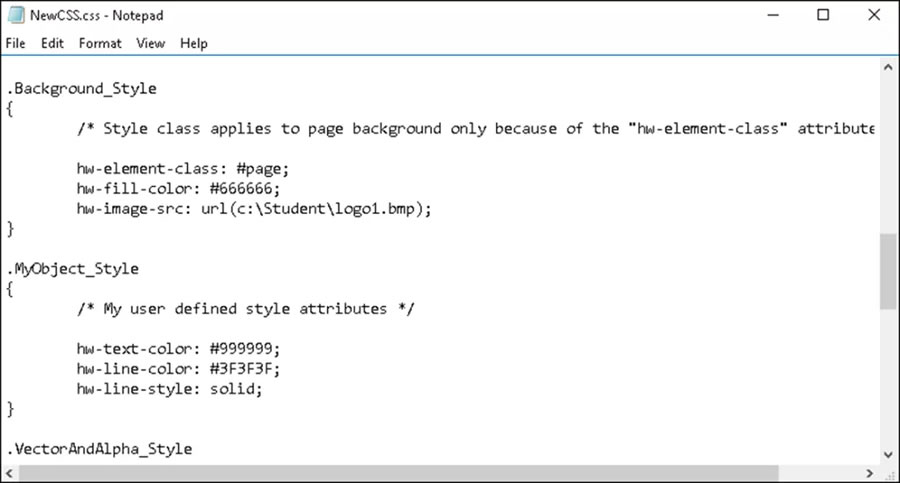900x483 pixels.
Task: Open the Format menu
Action: (100, 44)
